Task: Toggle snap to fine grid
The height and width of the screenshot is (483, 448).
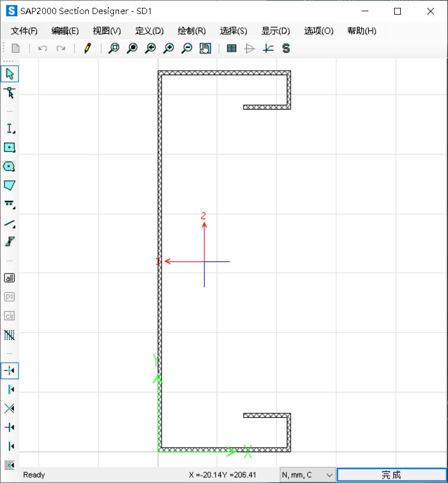Action: tap(10, 465)
